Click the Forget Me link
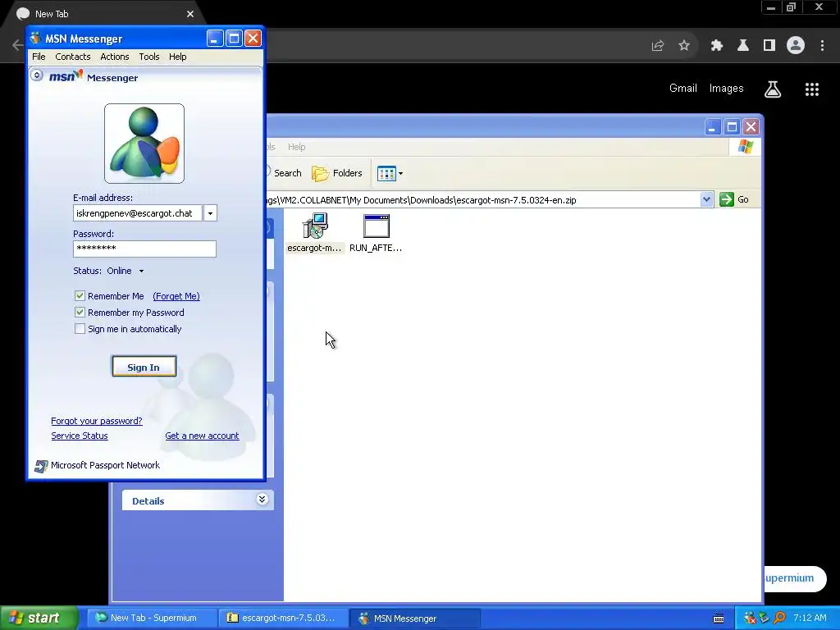Image resolution: width=840 pixels, height=630 pixels. coord(176,296)
